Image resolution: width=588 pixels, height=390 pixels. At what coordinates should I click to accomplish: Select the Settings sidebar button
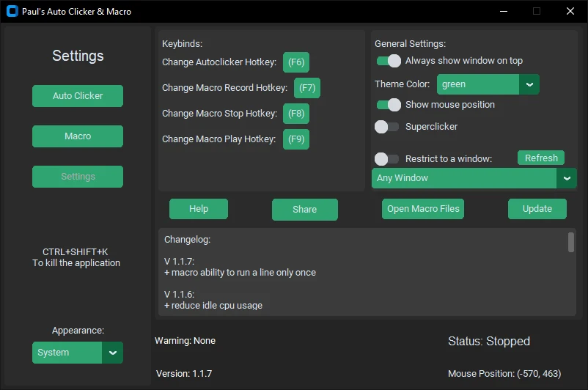pos(78,177)
